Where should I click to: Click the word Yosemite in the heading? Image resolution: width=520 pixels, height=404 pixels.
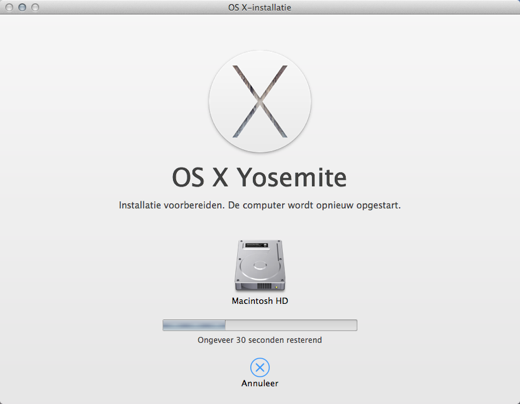[292, 178]
